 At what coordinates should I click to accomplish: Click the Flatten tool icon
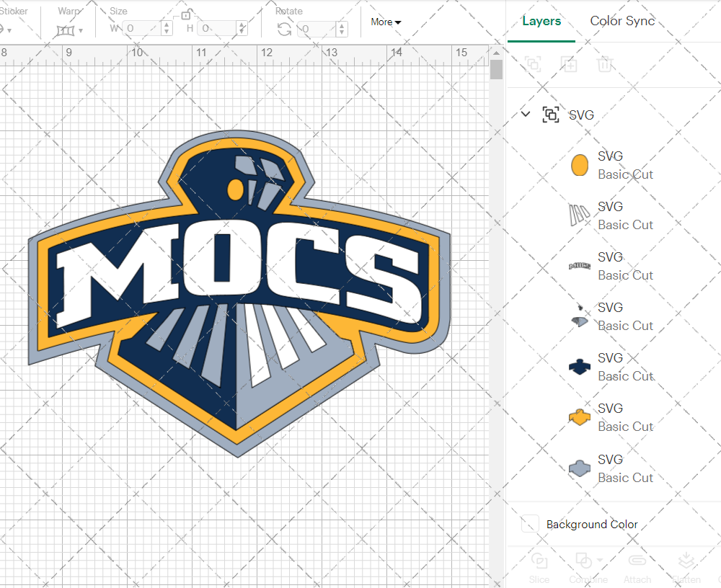pyautogui.click(x=686, y=562)
